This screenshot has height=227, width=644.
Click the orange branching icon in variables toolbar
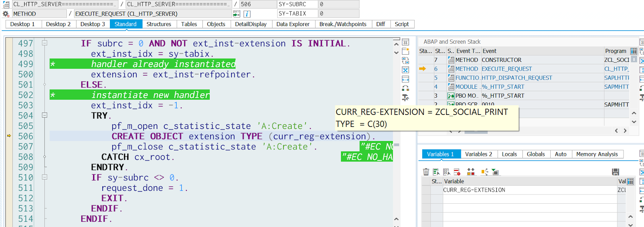(x=485, y=172)
